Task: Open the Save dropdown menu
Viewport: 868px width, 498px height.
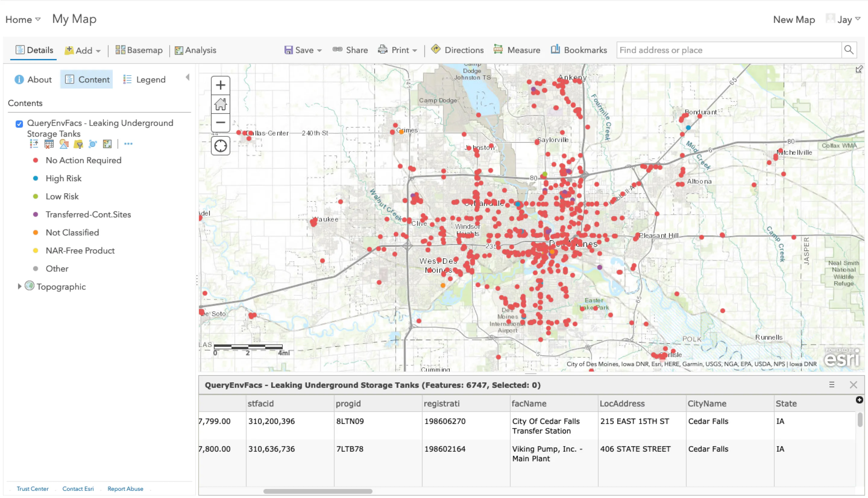Action: [303, 50]
